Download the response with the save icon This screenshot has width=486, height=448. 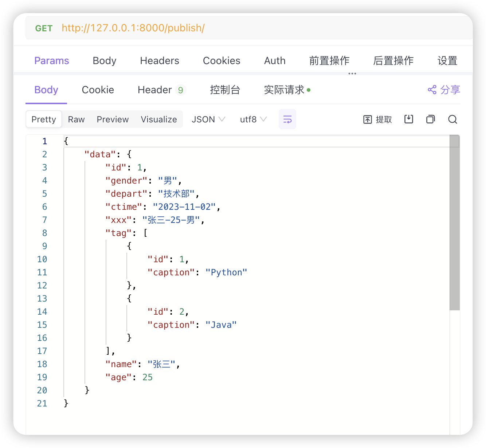[x=409, y=119]
